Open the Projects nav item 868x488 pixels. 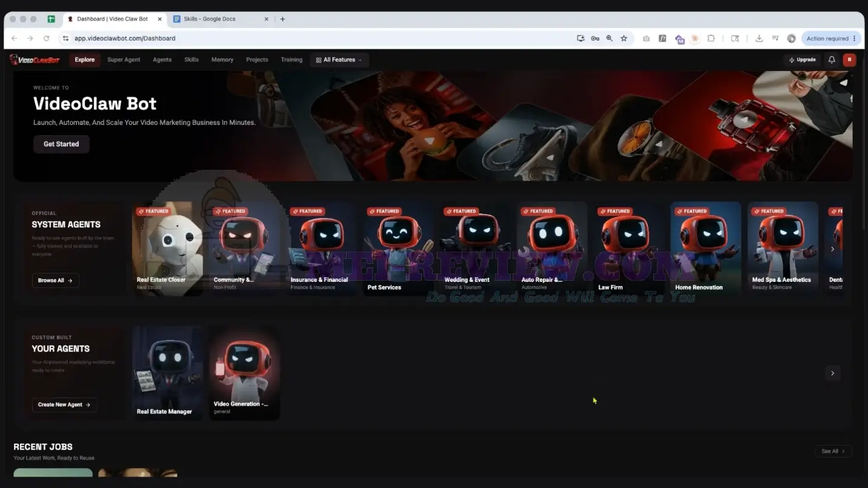point(257,59)
